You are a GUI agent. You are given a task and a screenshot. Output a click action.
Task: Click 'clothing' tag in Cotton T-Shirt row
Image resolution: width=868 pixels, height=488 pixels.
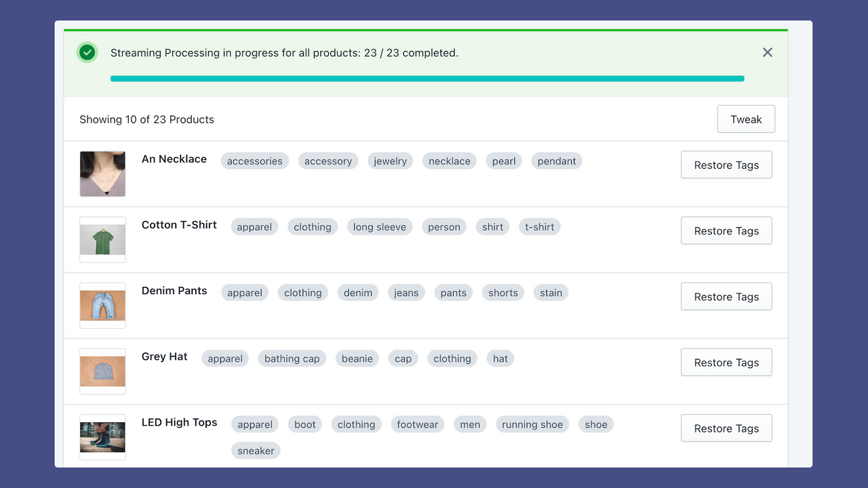point(313,226)
